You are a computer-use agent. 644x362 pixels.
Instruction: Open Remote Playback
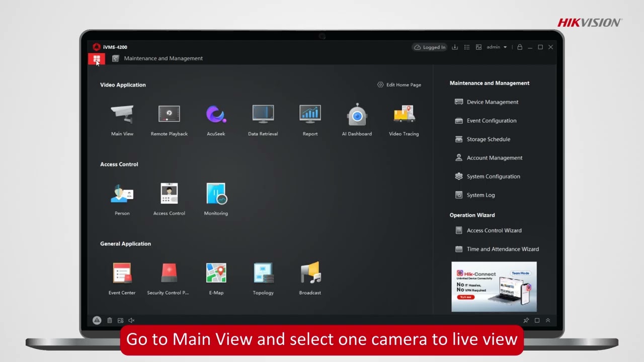(x=169, y=120)
